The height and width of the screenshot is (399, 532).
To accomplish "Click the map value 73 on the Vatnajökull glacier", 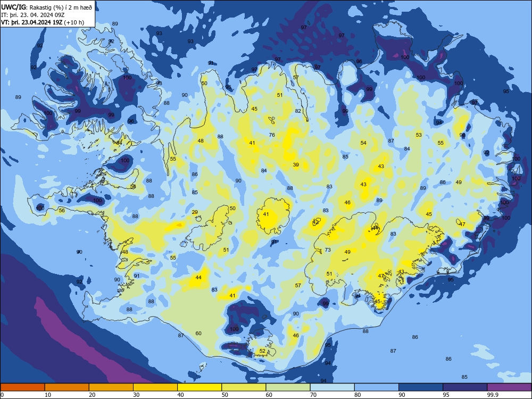I will 327,250.
